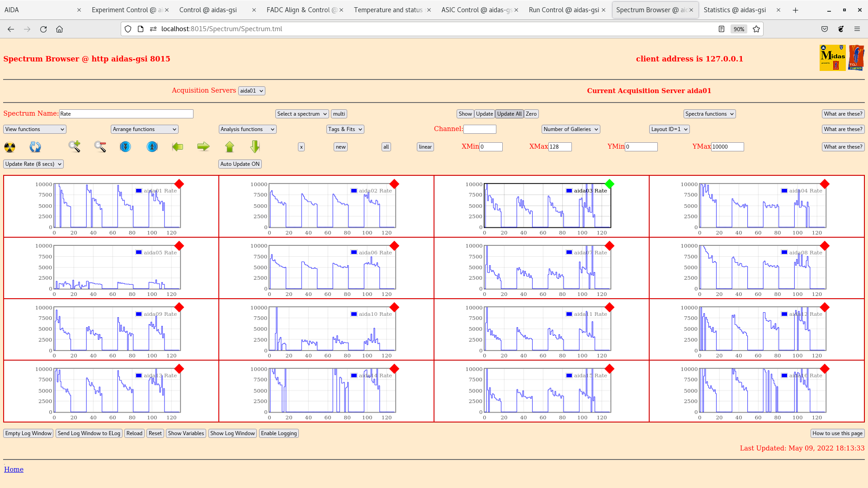Open Tags & Fits dropdown

(x=345, y=129)
